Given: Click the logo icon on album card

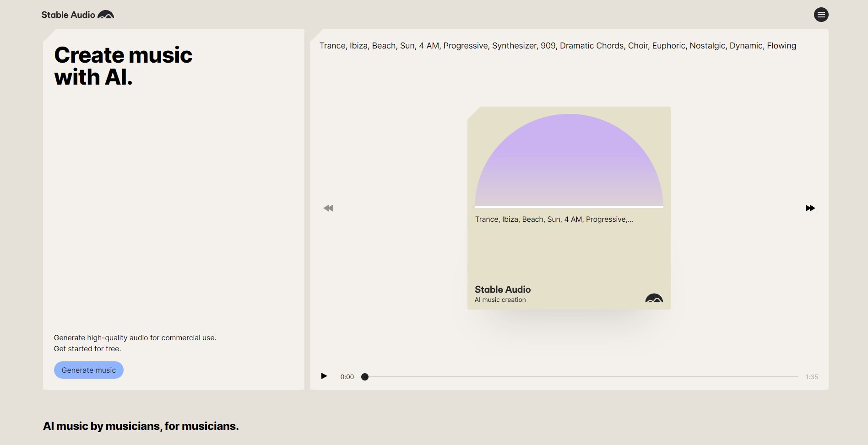Looking at the screenshot, I should click(x=654, y=298).
